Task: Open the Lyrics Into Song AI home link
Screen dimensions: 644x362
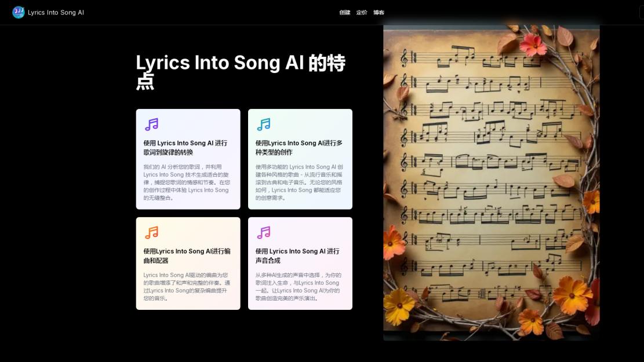Action: point(48,12)
